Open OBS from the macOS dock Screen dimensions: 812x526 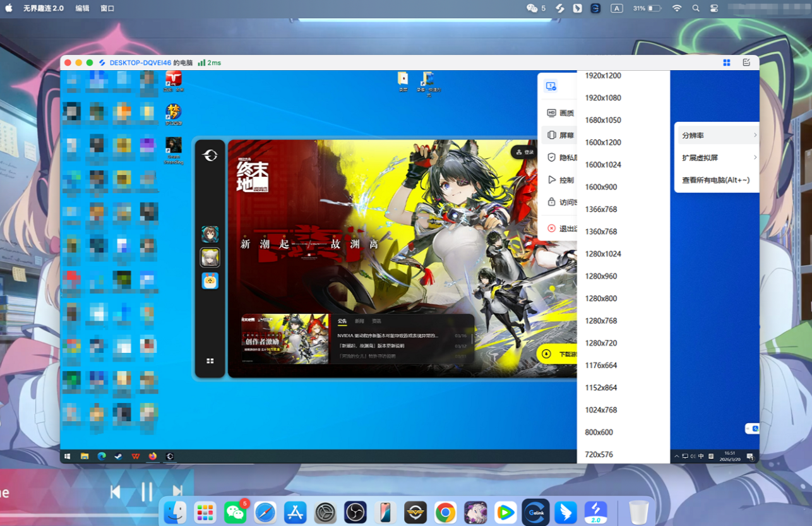click(x=355, y=512)
